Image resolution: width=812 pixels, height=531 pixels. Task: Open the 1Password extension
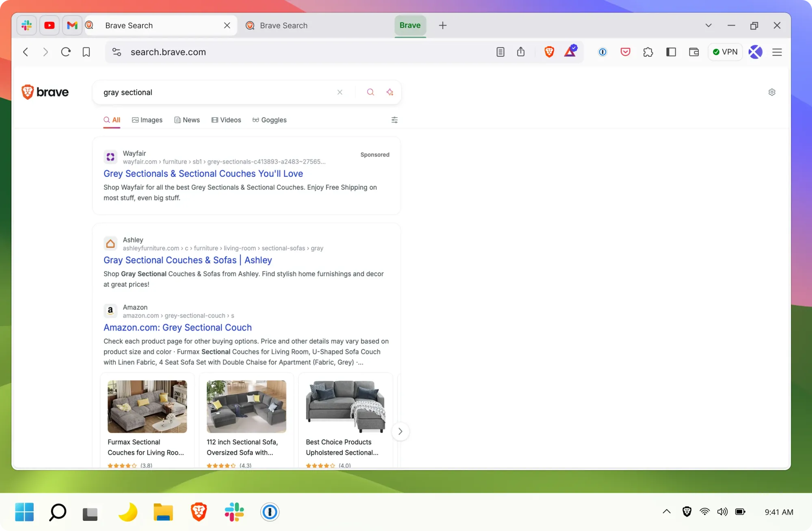pyautogui.click(x=602, y=52)
